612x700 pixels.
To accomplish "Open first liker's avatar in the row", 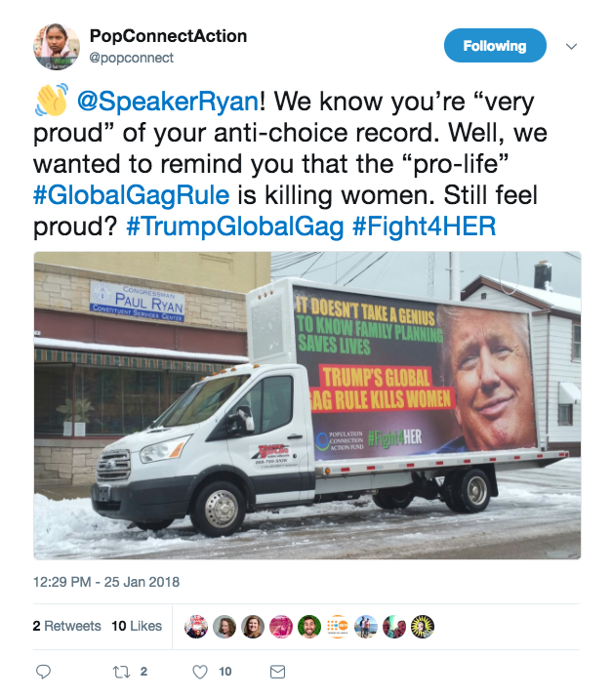I will click(196, 627).
